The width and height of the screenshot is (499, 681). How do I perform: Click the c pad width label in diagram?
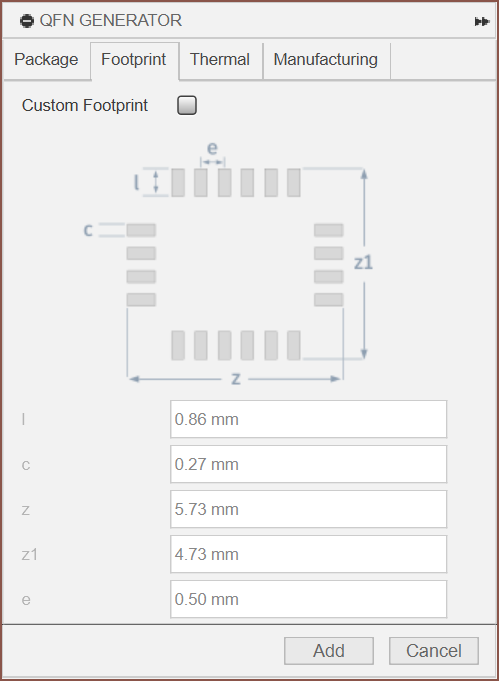[x=88, y=230]
